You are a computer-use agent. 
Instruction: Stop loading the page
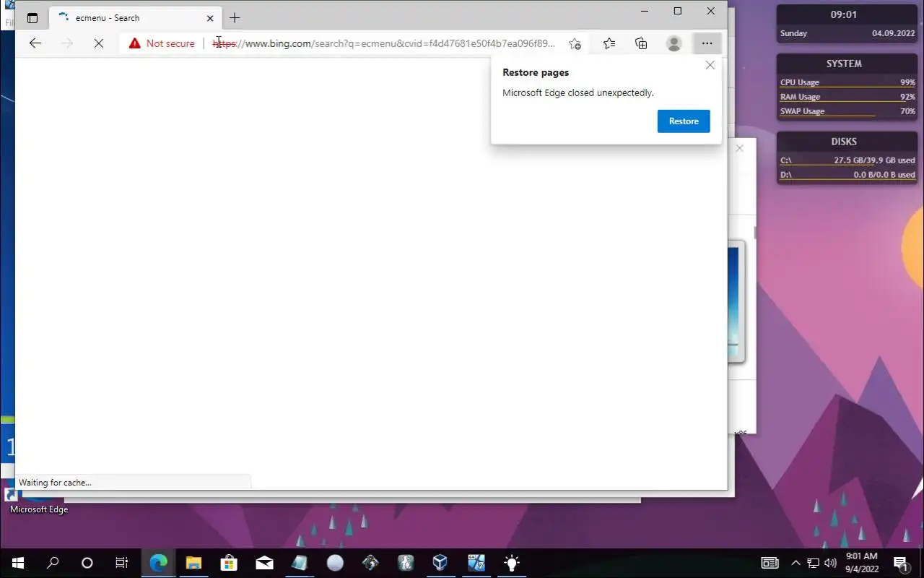[x=99, y=43]
